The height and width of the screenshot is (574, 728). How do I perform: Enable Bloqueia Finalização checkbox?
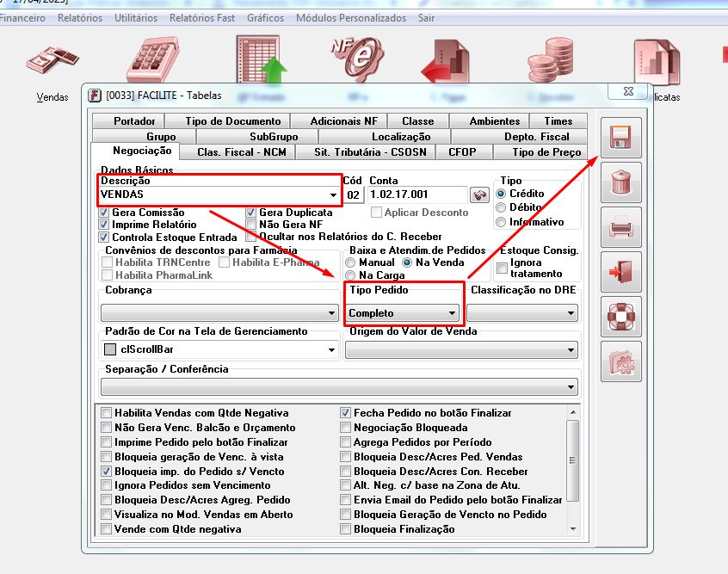[x=345, y=529]
